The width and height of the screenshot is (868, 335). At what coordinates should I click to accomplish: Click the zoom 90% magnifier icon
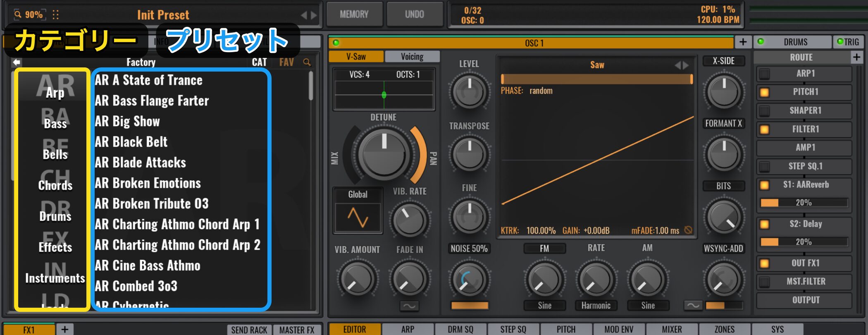(x=18, y=15)
